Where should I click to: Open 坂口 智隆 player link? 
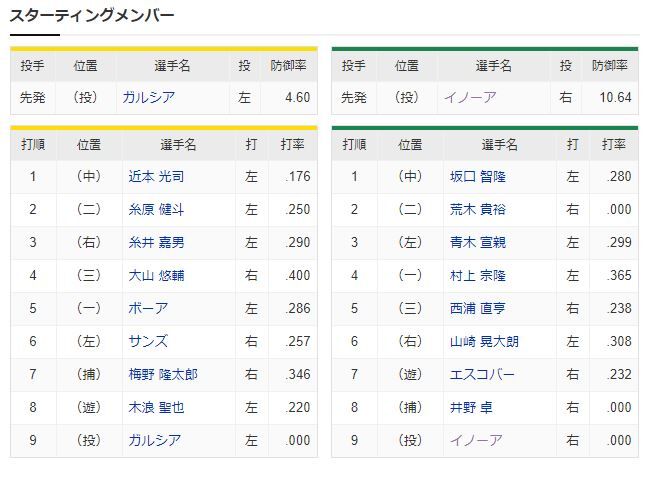coord(477,176)
